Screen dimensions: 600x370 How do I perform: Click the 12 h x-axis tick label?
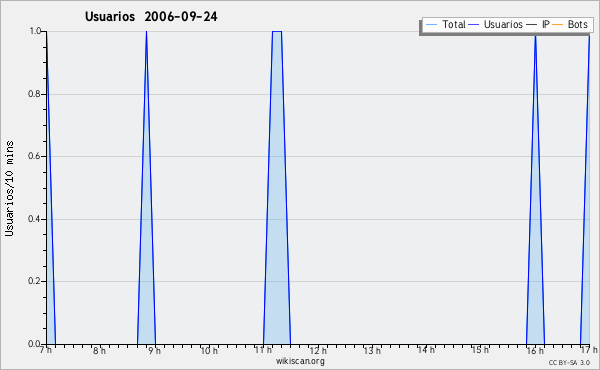click(x=318, y=350)
